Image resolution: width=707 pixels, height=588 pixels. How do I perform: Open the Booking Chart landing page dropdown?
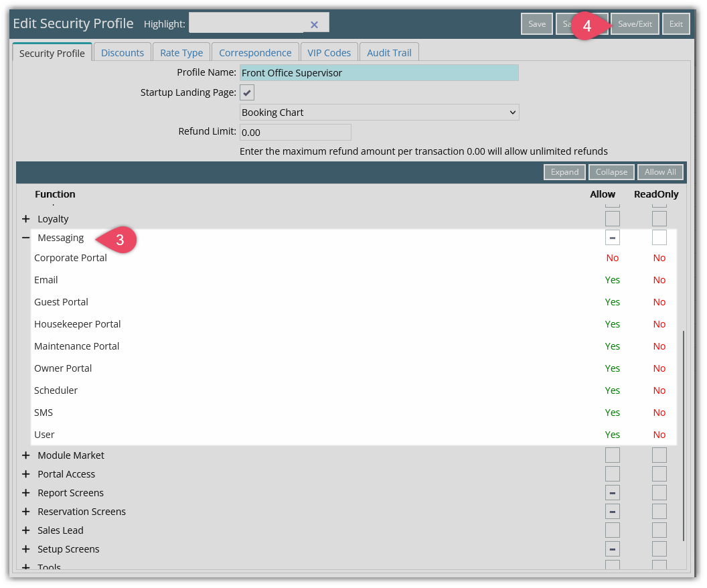[x=379, y=113]
